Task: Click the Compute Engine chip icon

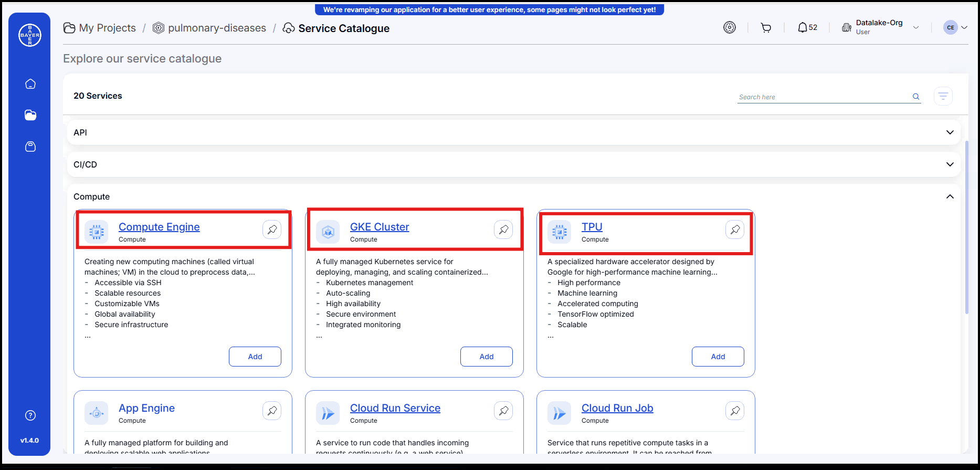Action: click(97, 232)
